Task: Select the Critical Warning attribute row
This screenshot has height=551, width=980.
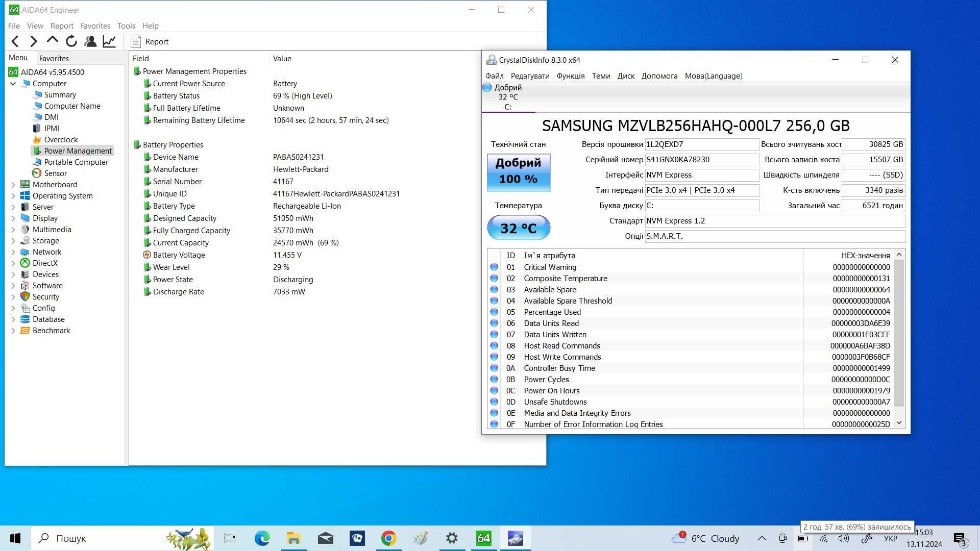Action: click(691, 267)
